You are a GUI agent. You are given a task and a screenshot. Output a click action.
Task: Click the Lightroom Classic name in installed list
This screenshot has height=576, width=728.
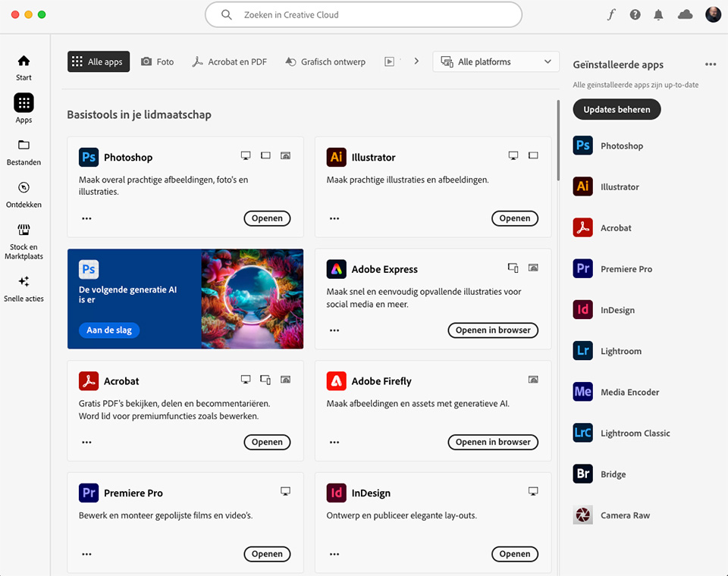635,433
